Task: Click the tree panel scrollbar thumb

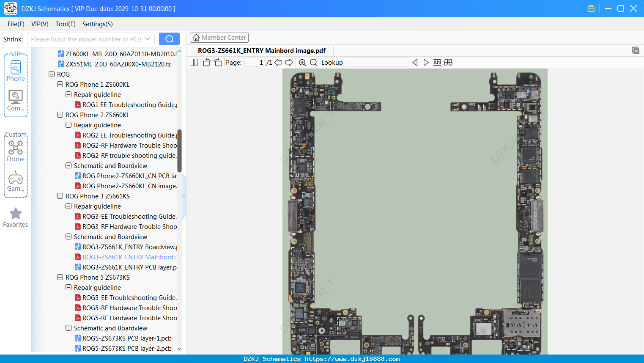Action: 179,151
